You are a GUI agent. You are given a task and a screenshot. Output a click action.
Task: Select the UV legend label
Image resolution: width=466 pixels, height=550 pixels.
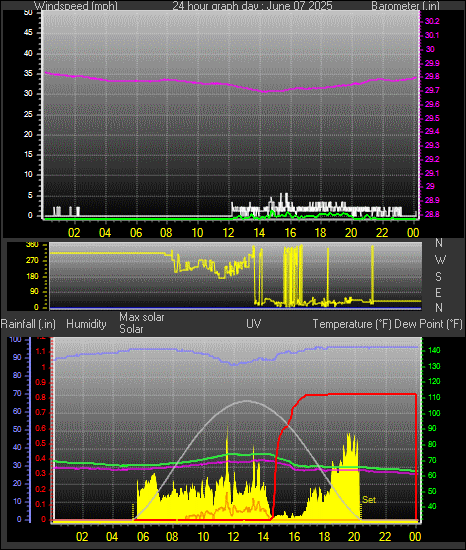click(x=254, y=324)
